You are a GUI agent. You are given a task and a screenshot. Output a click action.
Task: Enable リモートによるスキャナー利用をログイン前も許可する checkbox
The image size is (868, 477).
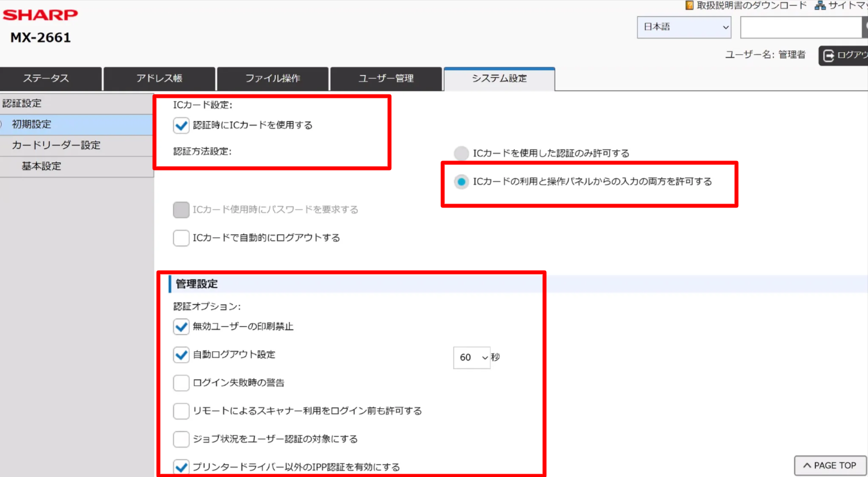tap(181, 411)
